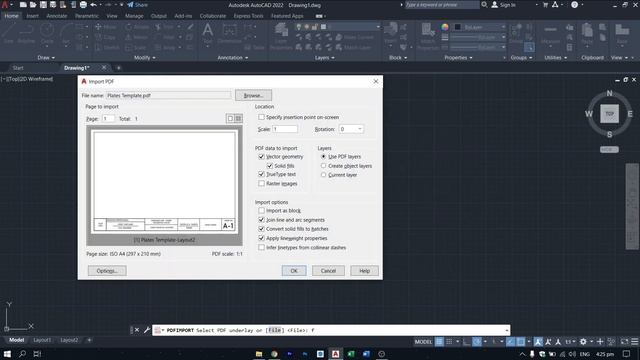Expand the Layers panel dropdown
Screen dimensions: 640x360
coord(325,58)
